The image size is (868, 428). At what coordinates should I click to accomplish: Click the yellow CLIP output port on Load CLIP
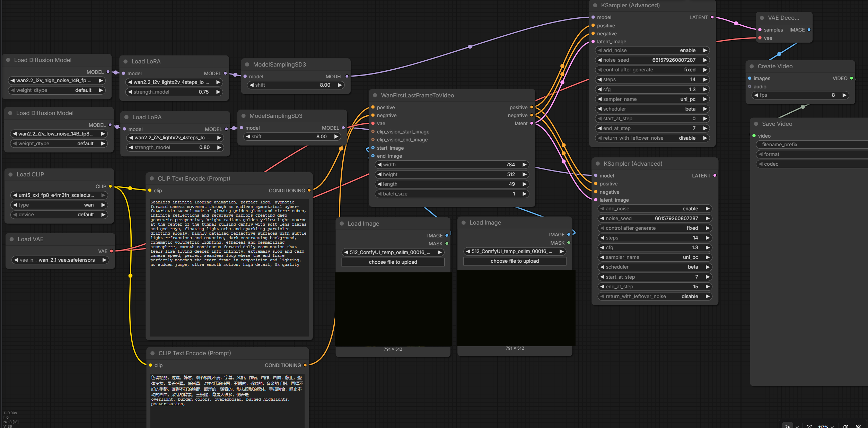pyautogui.click(x=111, y=186)
